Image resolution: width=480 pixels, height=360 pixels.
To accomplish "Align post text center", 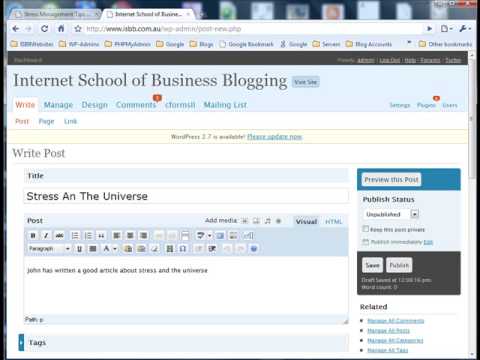I will click(x=130, y=236).
